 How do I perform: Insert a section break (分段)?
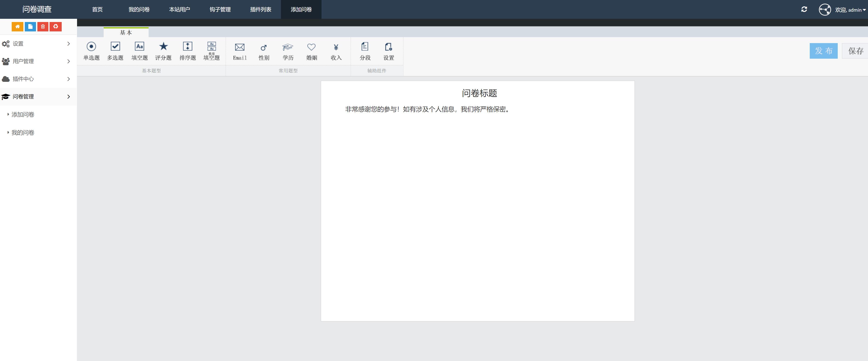click(x=365, y=51)
